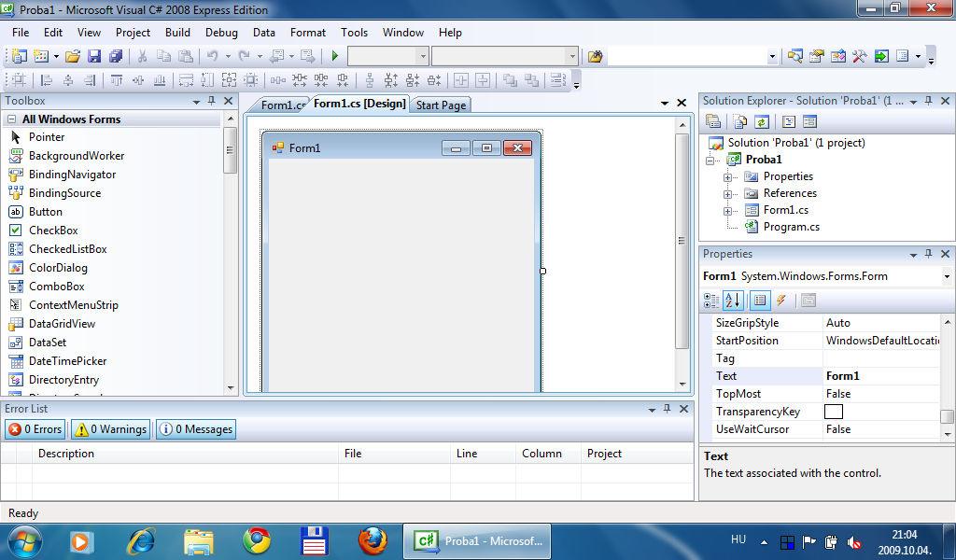Open the Format menu

click(308, 33)
